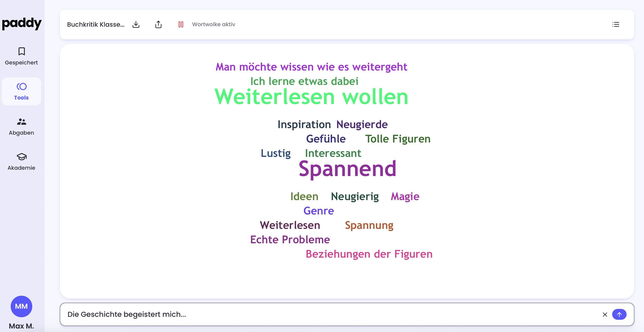Open the 'Buchkritik Klasse...' title
Image resolution: width=644 pixels, height=332 pixels.
pyautogui.click(x=96, y=24)
